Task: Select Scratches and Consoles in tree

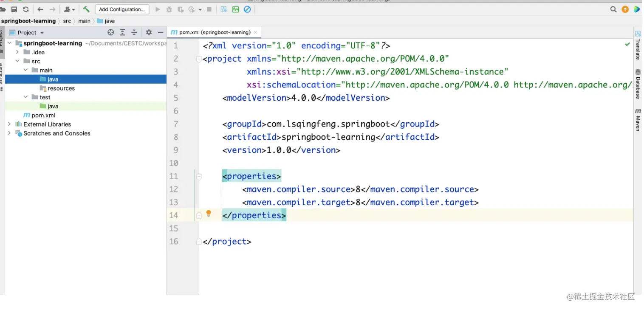Action: click(x=57, y=133)
